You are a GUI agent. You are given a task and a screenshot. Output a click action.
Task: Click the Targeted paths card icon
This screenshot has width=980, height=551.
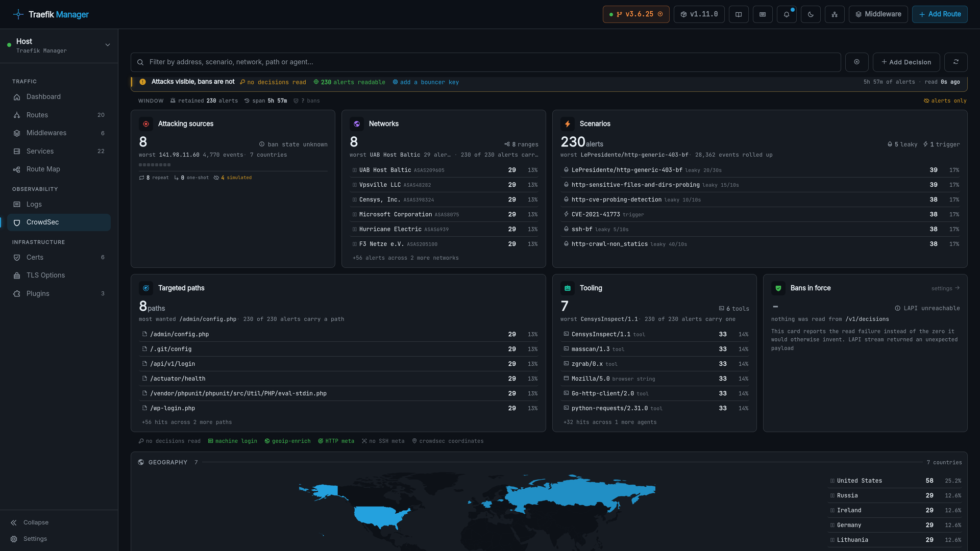click(x=146, y=288)
